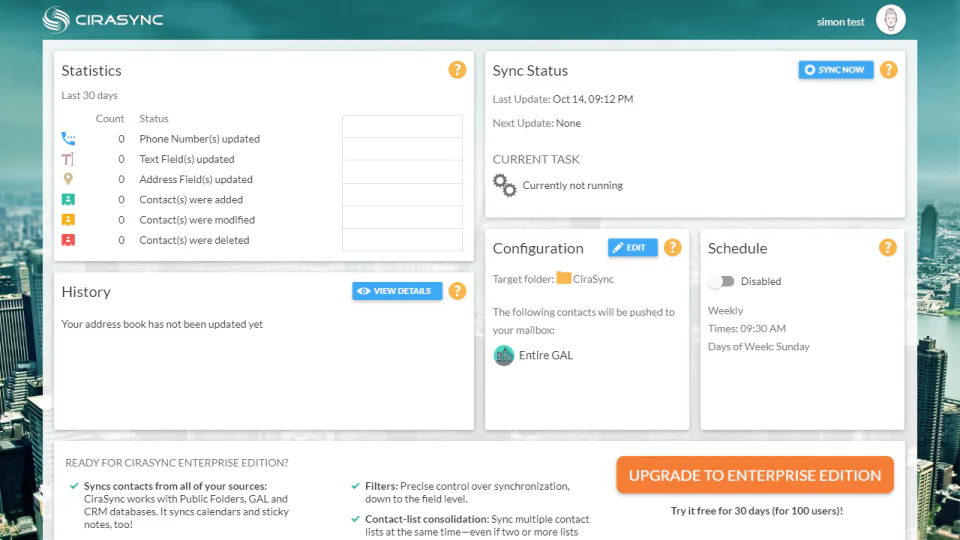Open the Configuration help icon
960x540 pixels.
click(x=672, y=247)
